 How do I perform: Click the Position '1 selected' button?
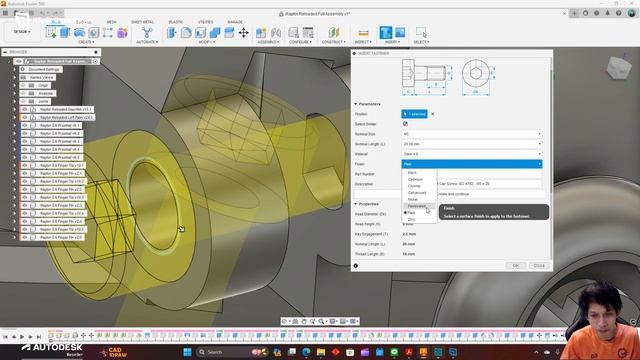(x=414, y=114)
